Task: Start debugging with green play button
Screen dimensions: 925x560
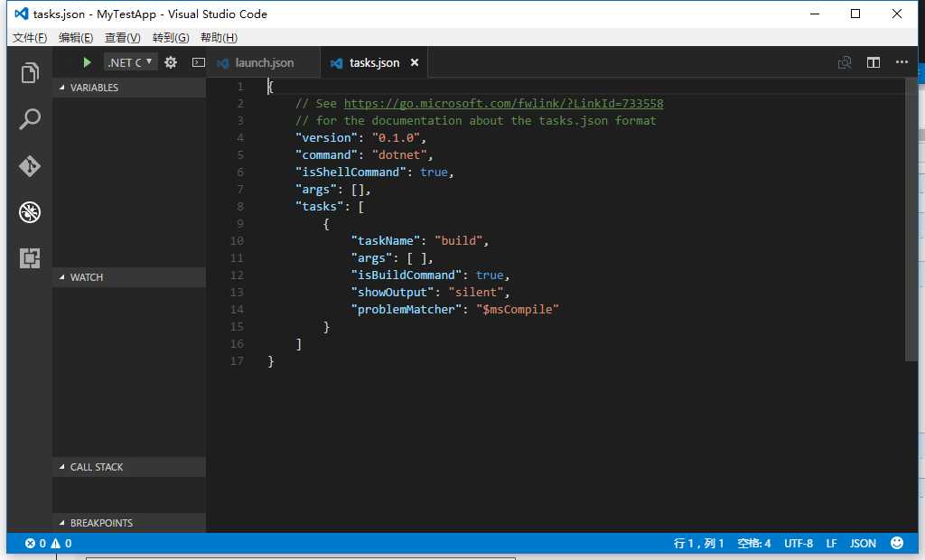Action: coord(87,62)
